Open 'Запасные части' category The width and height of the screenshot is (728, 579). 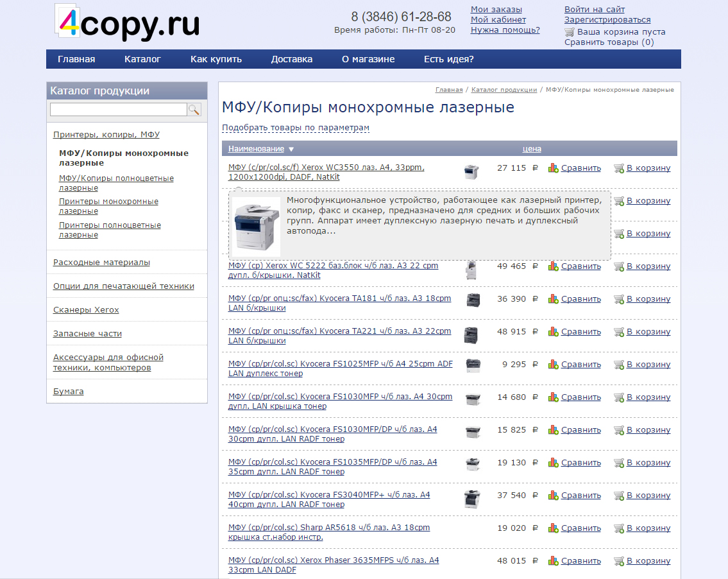87,333
